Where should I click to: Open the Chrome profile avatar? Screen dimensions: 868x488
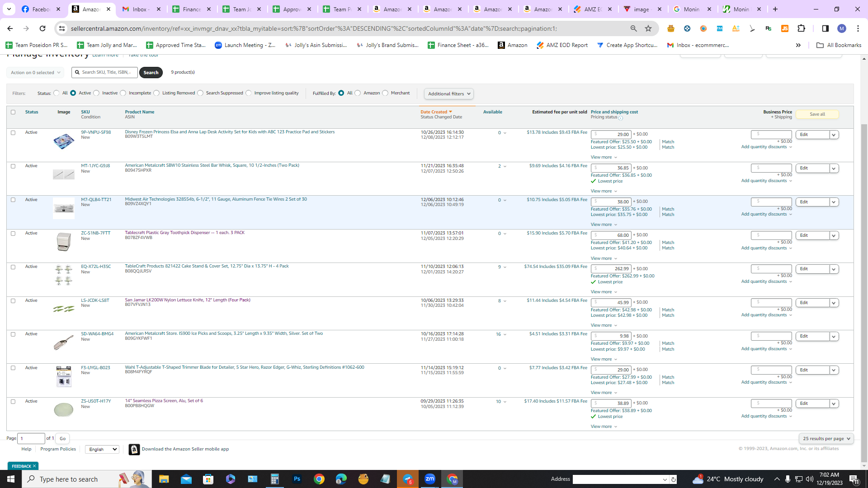[842, 28]
